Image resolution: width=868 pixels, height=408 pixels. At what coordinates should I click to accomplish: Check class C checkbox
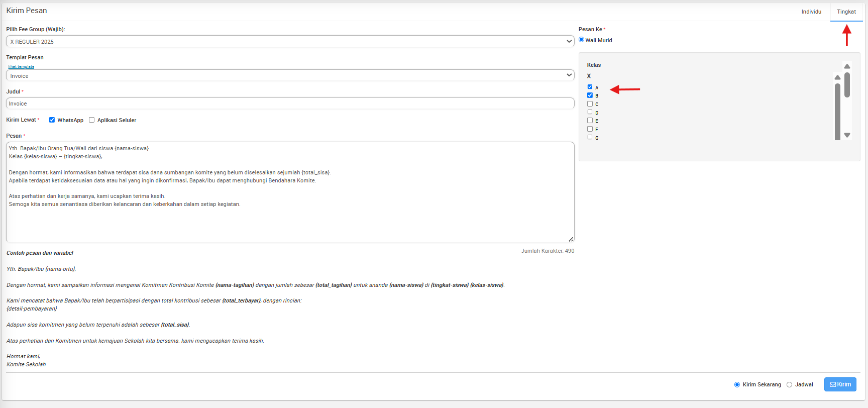(x=590, y=104)
